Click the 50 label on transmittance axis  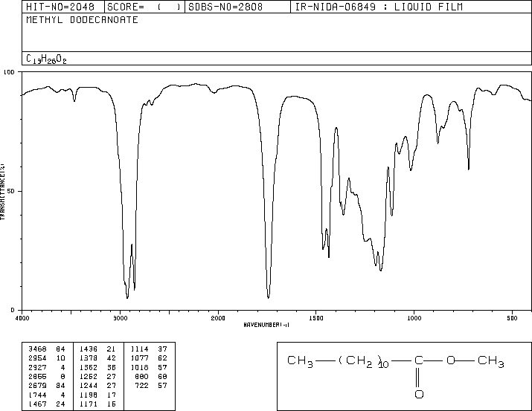[11, 191]
